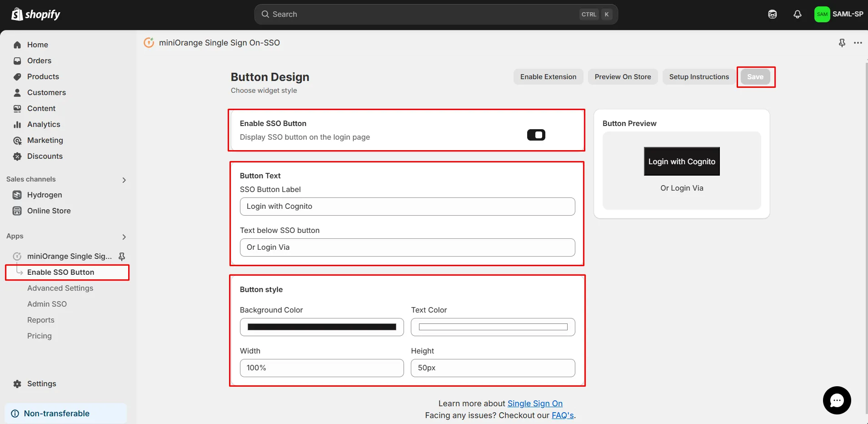Open Admin SSO submenu
868x424 pixels.
coord(47,304)
